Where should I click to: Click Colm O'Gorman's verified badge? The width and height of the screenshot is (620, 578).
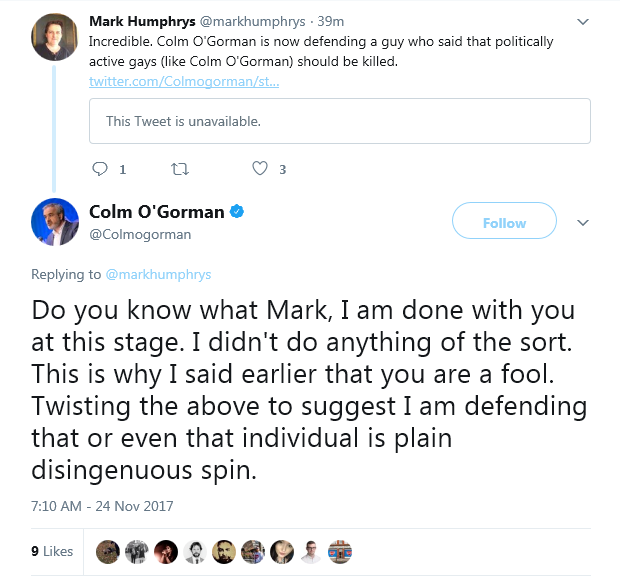tap(239, 212)
